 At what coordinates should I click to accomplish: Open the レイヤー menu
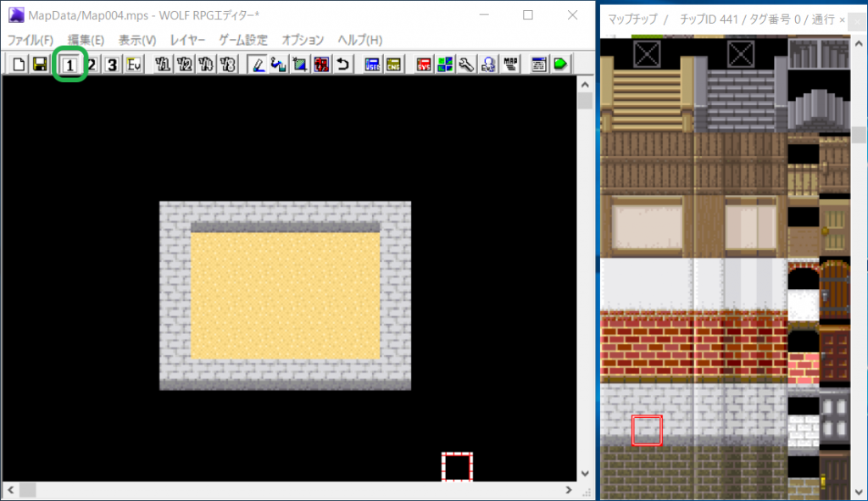[x=187, y=40]
